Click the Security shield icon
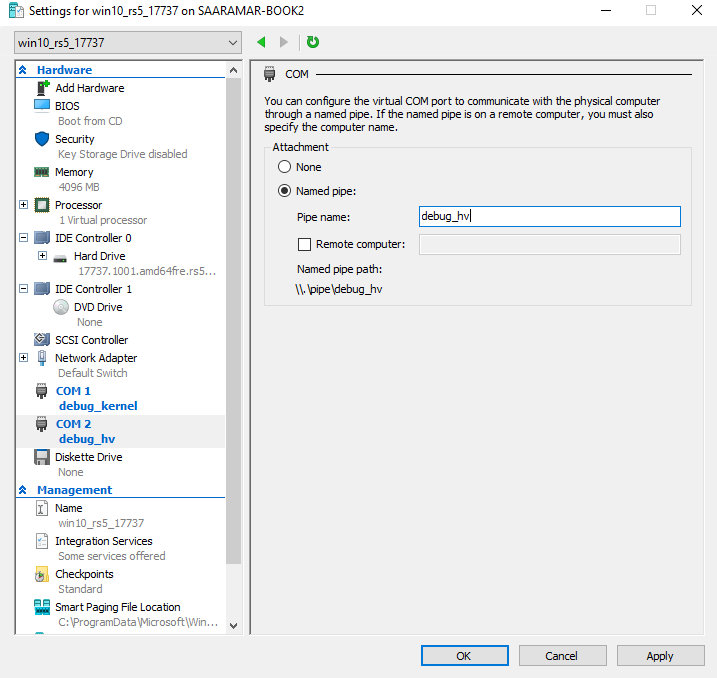This screenshot has height=678, width=717. coord(42,139)
